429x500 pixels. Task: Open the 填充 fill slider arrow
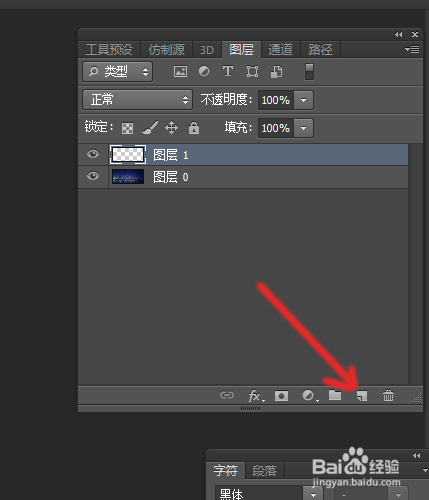click(303, 128)
